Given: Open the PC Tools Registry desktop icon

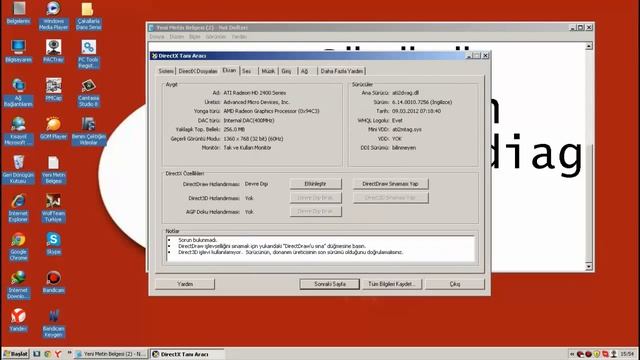Looking at the screenshot, I should (x=88, y=54).
